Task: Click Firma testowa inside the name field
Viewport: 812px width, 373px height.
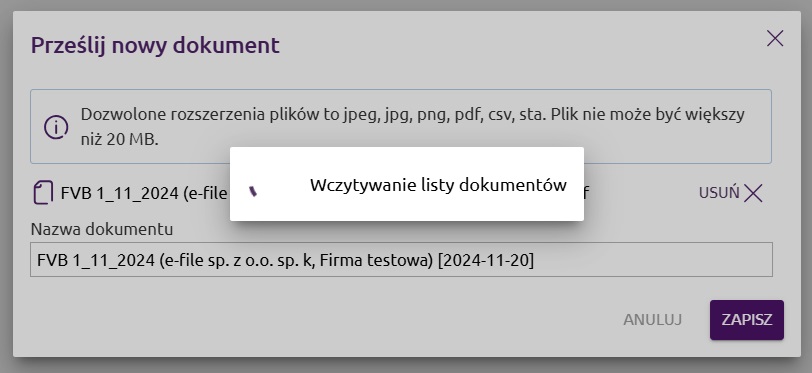Action: 376,260
